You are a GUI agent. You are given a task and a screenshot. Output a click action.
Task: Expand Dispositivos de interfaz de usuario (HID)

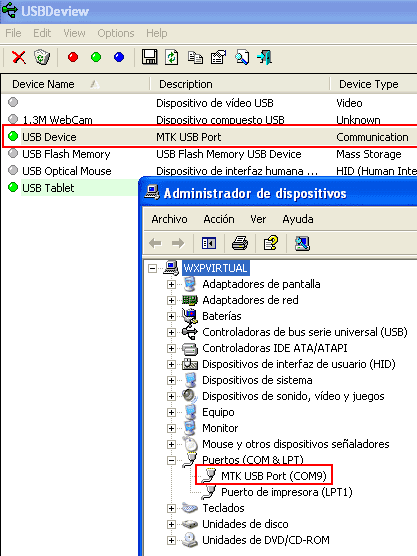coord(171,364)
